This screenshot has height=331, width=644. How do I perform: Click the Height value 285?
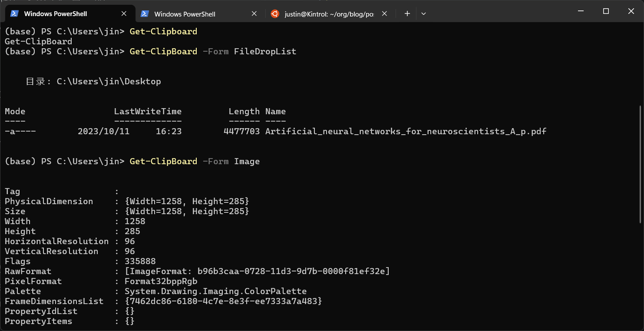point(132,232)
